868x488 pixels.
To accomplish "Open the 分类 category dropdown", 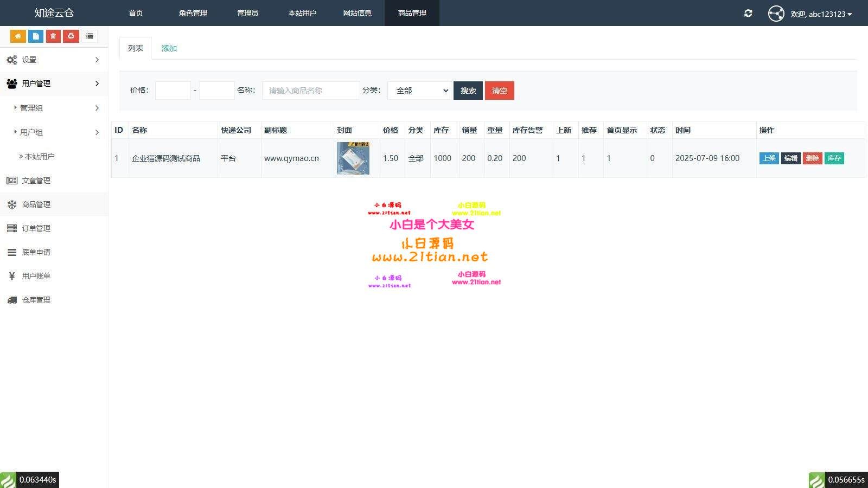I will [x=419, y=91].
